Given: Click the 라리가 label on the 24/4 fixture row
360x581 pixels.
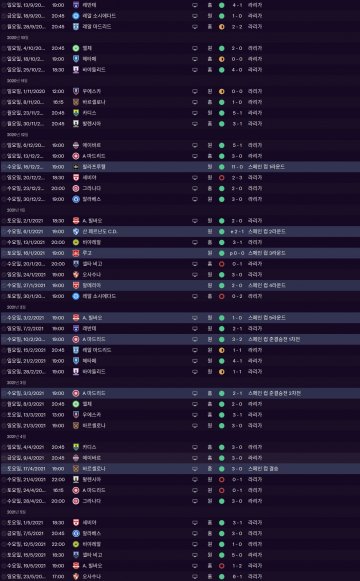Looking at the screenshot, I should coord(255,490).
